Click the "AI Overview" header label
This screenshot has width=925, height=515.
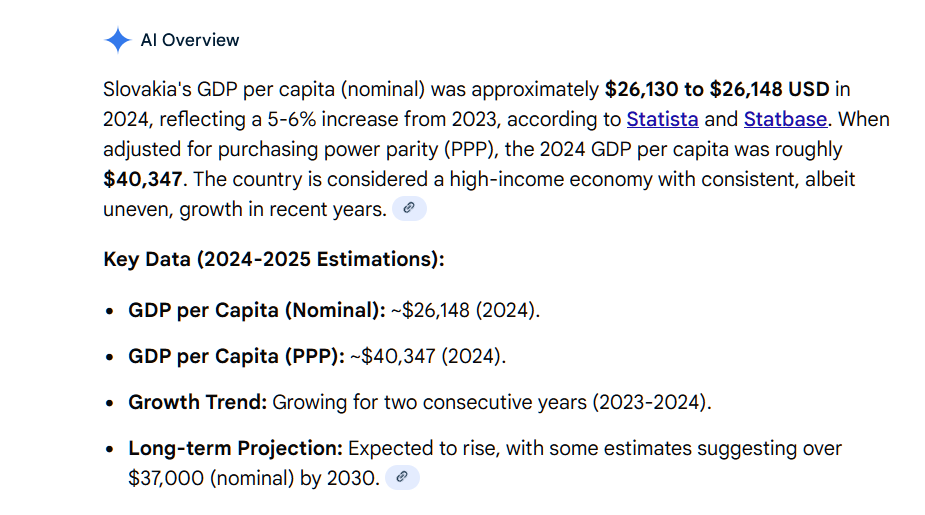[190, 41]
